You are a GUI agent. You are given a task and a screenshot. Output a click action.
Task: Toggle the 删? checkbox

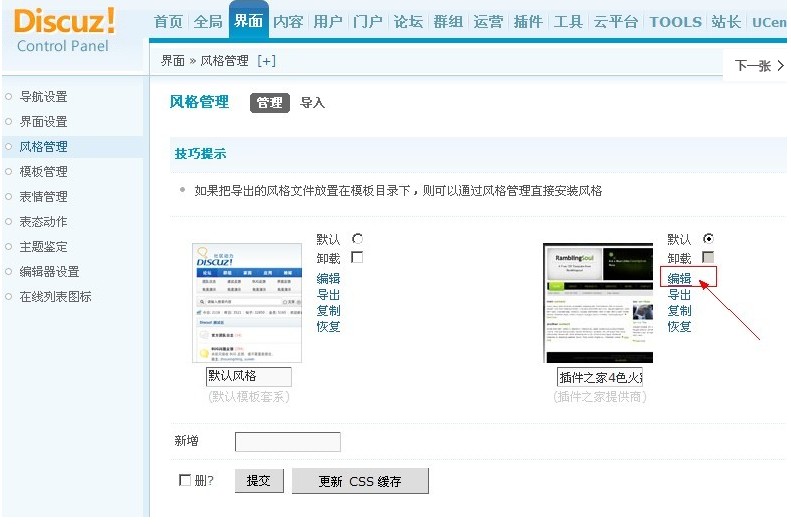point(185,480)
